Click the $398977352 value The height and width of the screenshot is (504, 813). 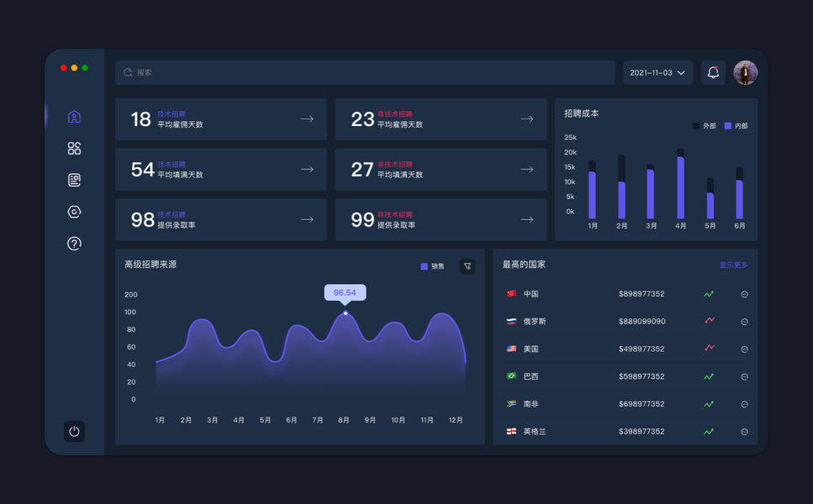(x=641, y=431)
